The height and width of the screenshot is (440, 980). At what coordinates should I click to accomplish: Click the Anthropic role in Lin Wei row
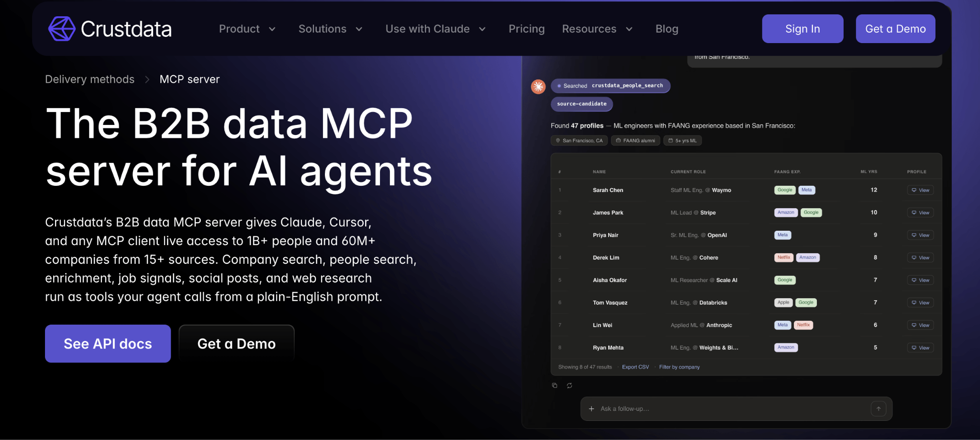719,325
